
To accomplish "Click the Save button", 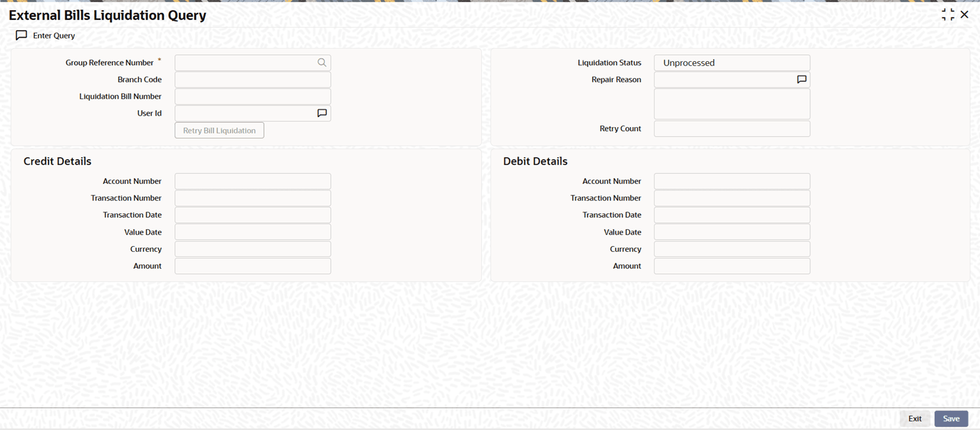I will click(x=951, y=418).
